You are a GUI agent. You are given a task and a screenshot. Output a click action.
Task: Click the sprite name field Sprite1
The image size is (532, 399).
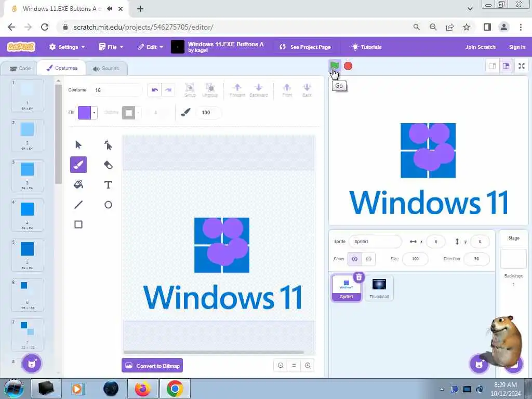[375, 242]
